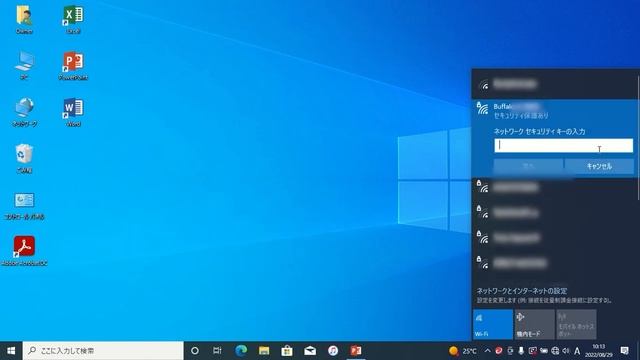The image size is (640, 360).
Task: Click the taskbar search box
Action: click(x=103, y=351)
